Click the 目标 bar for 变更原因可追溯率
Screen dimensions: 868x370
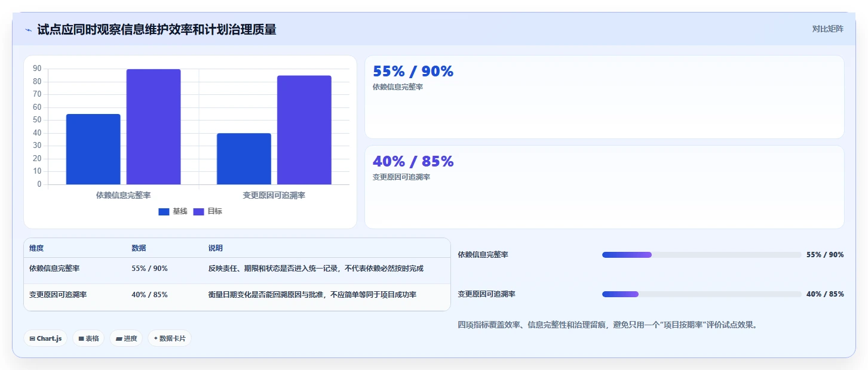[x=304, y=130]
